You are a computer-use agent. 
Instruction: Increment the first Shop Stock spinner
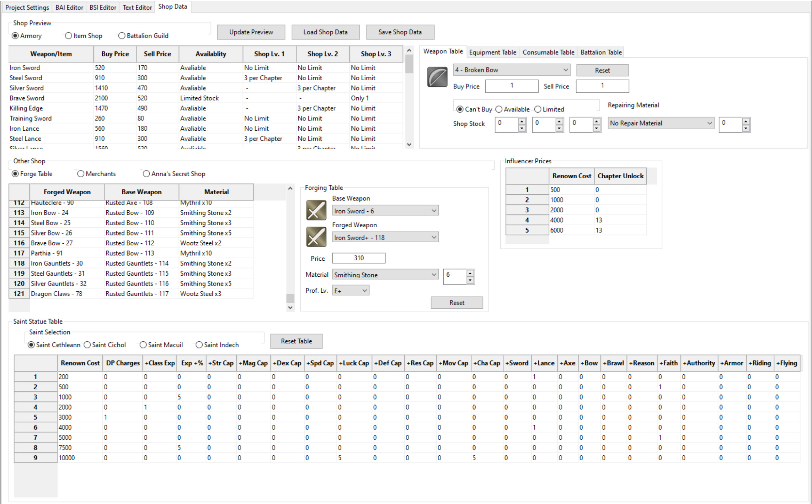pyautogui.click(x=522, y=122)
